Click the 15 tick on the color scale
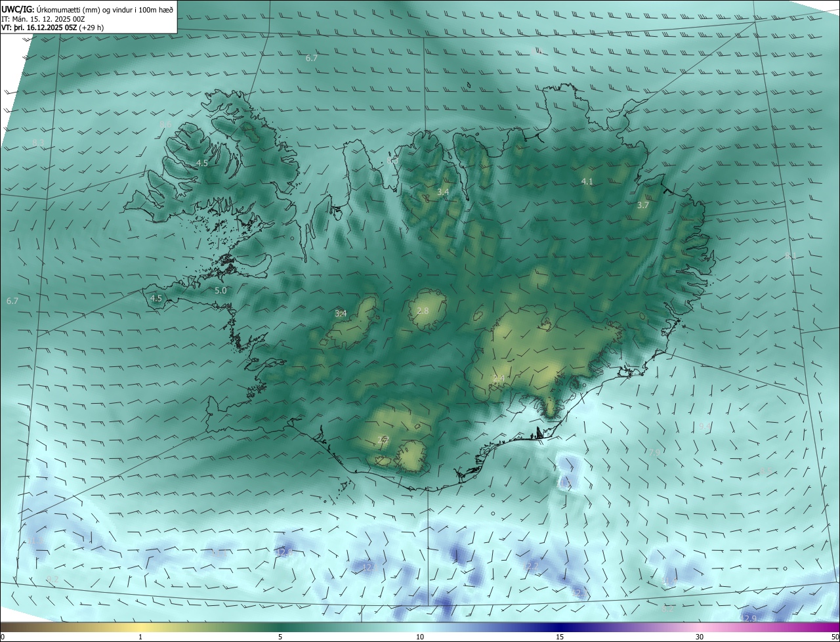 (x=560, y=637)
